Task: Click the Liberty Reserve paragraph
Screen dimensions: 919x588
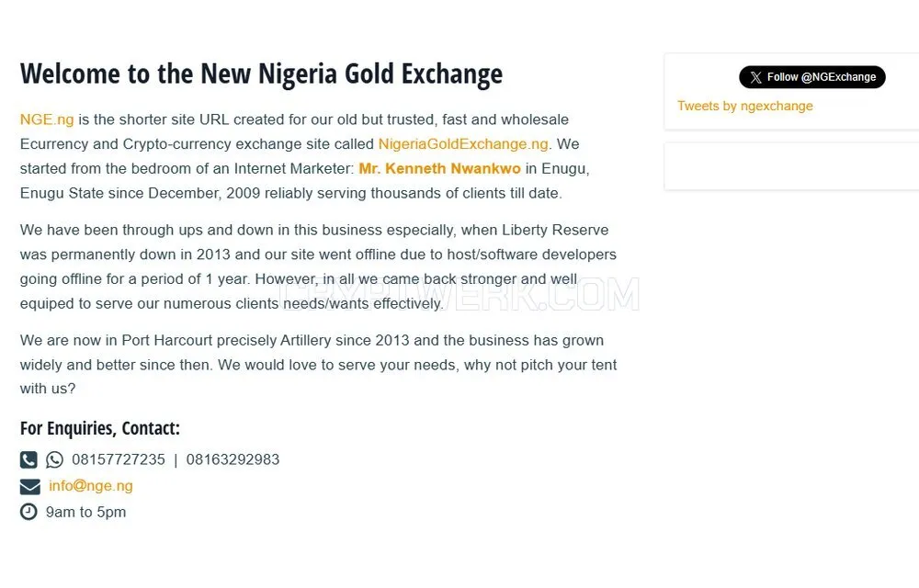Action: tap(318, 266)
